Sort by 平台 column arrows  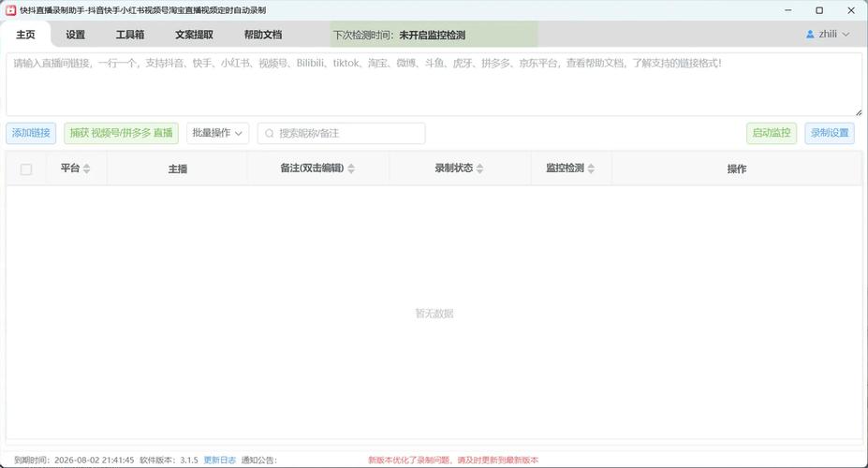86,168
